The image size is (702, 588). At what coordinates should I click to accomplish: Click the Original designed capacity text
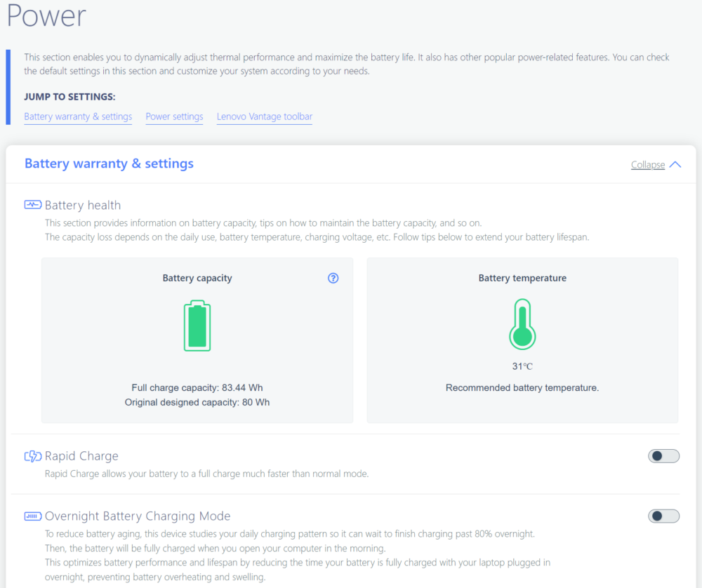[x=197, y=402]
